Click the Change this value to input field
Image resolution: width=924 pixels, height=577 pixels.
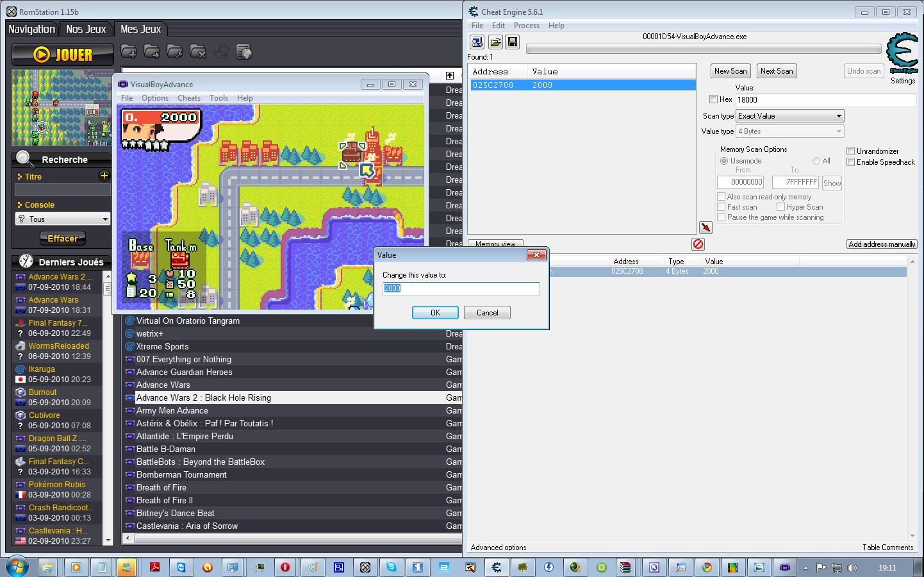pos(461,288)
